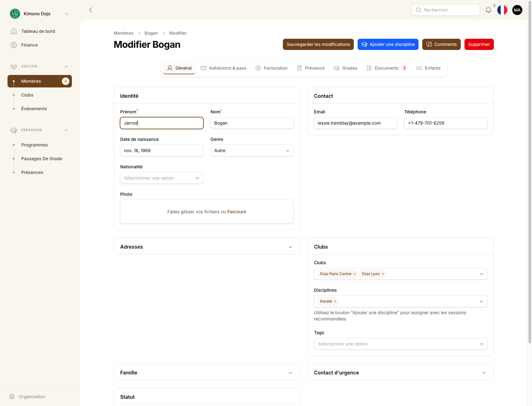
Task: Click the Parcourir link to upload photo
Action: (237, 212)
